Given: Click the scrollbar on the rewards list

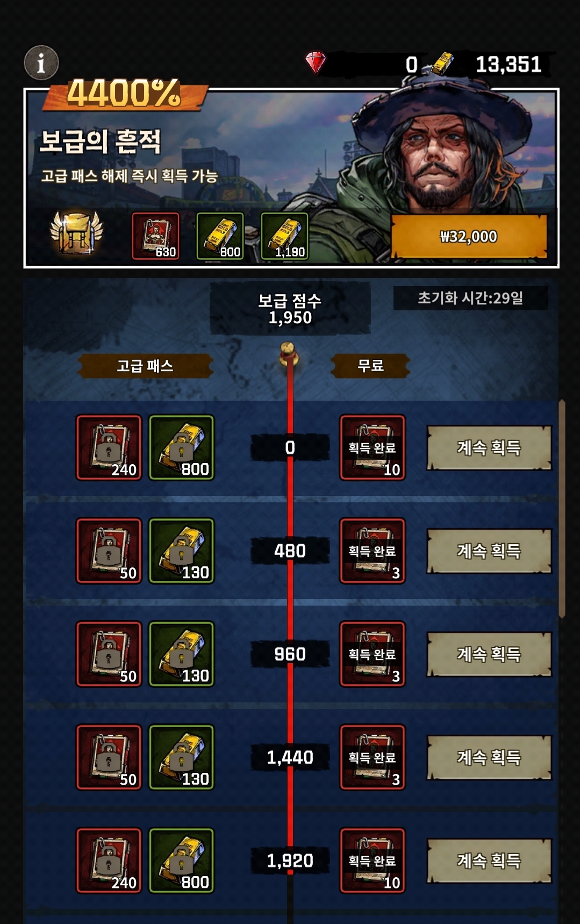Looking at the screenshot, I should (562, 509).
